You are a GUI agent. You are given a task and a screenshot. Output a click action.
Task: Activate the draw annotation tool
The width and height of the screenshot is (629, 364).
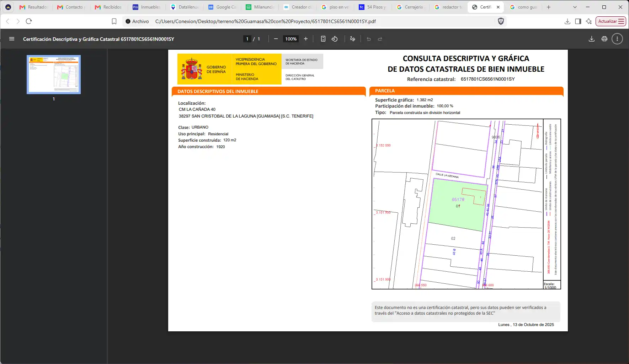tap(353, 39)
